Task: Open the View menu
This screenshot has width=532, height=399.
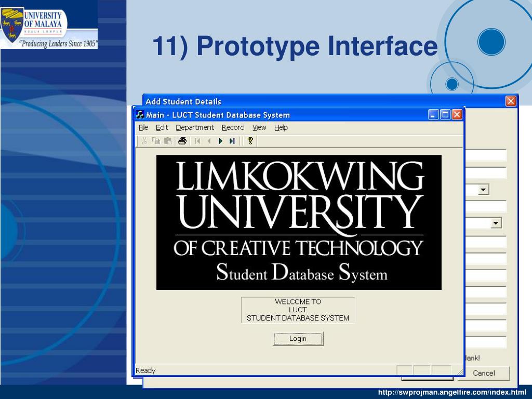Action: click(x=259, y=128)
